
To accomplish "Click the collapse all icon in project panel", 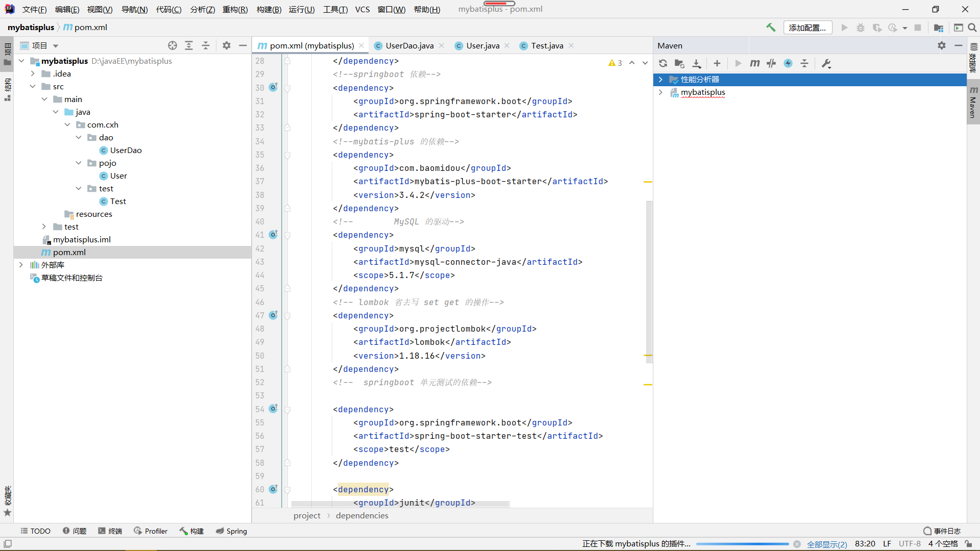I will point(206,45).
